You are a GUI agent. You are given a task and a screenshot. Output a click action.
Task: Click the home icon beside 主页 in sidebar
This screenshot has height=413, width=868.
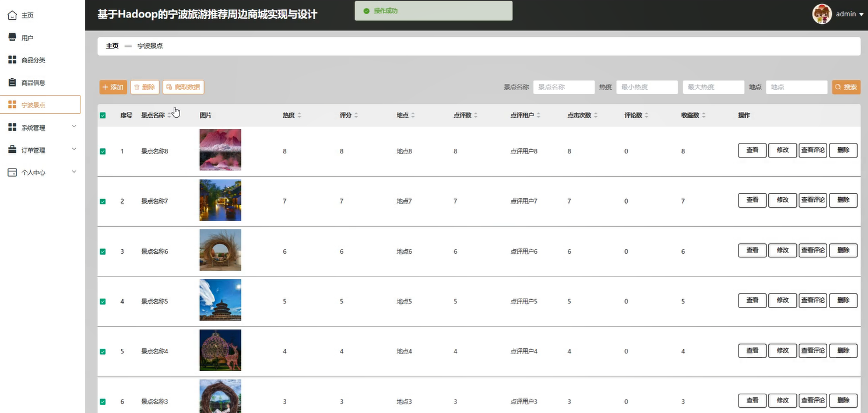12,15
